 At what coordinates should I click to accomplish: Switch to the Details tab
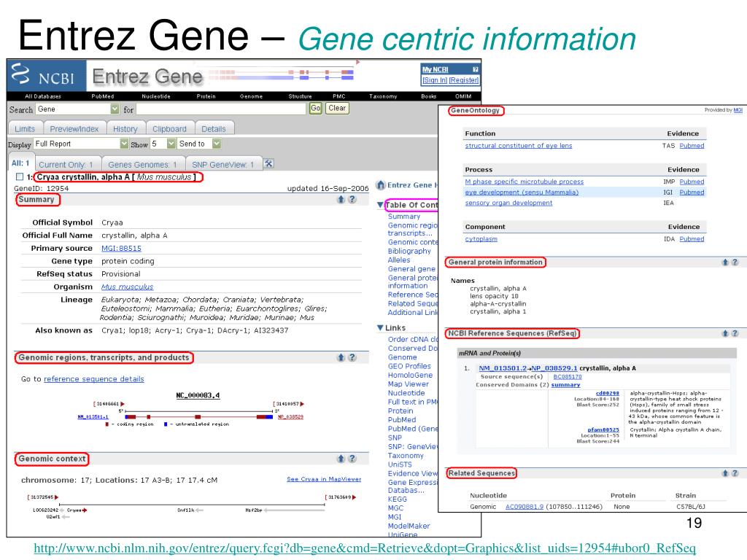[x=214, y=128]
